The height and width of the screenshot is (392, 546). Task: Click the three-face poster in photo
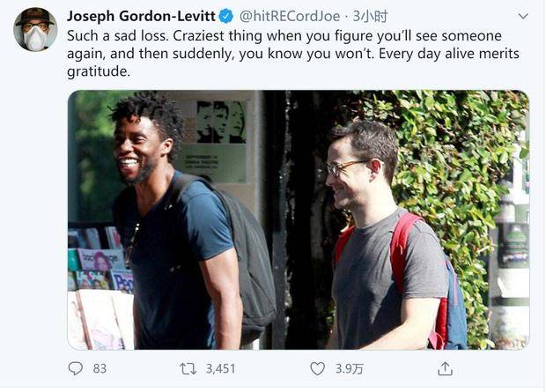[221, 122]
